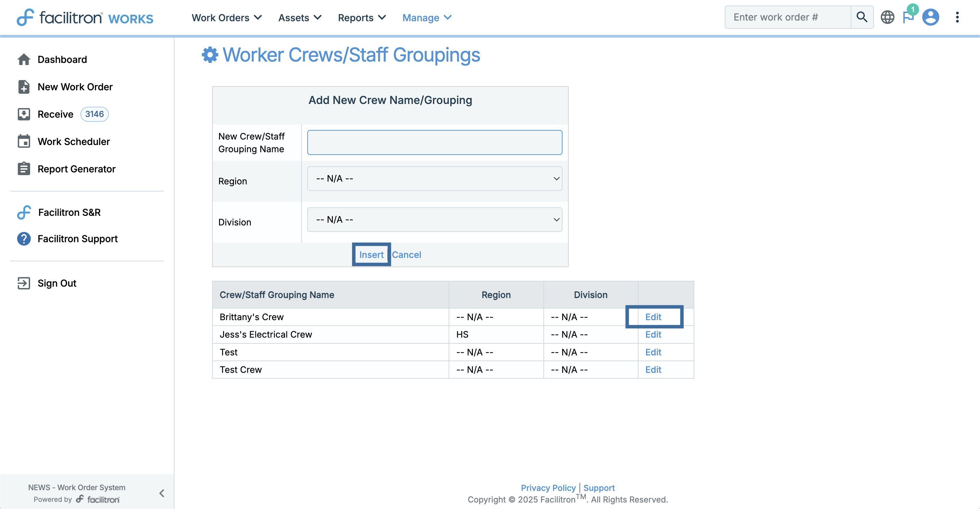
Task: Open the Region dropdown
Action: tap(435, 179)
